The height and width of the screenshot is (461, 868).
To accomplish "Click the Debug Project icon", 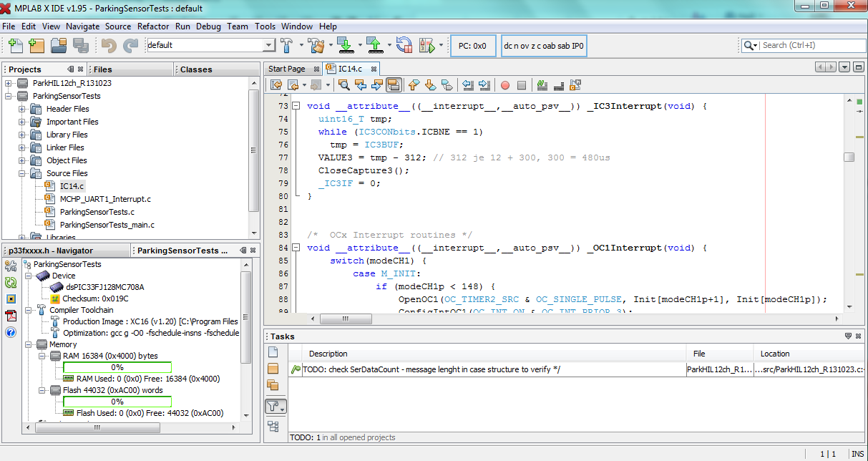I will (x=427, y=45).
